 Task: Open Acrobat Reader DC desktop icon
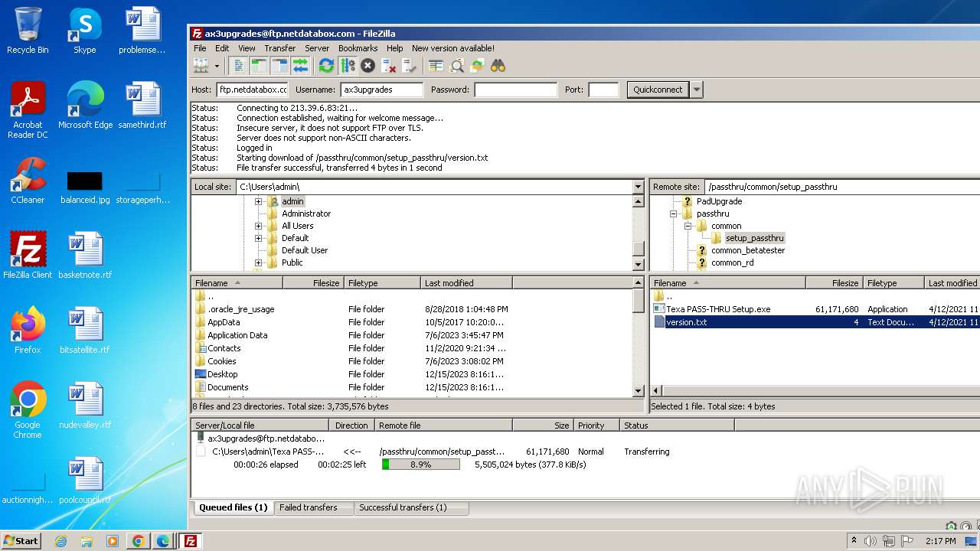[x=28, y=109]
